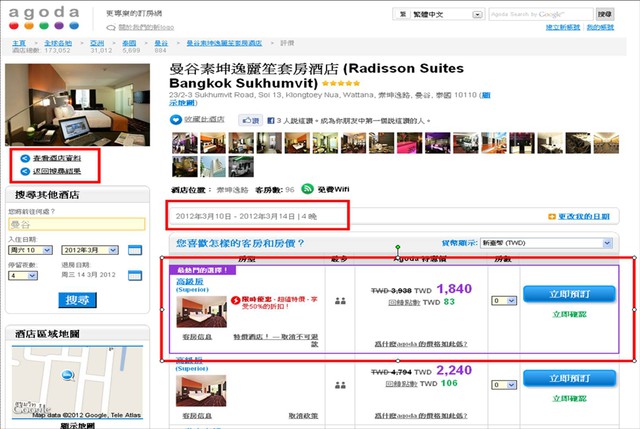Image resolution: width=640 pixels, height=429 pixels.
Task: Click 取消政策 link for the TWD 2,240 room
Action: 303,416
